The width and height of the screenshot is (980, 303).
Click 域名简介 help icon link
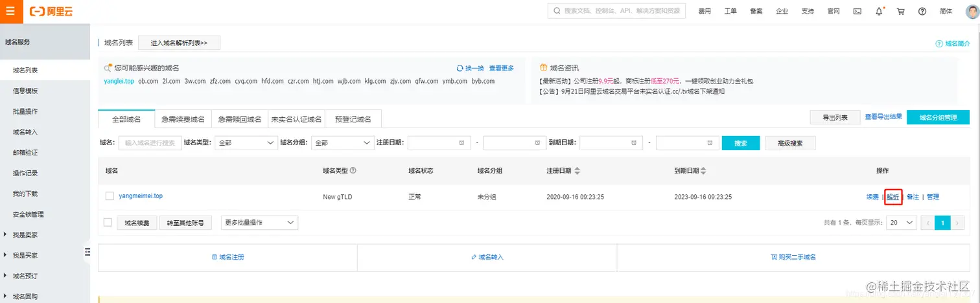952,43
